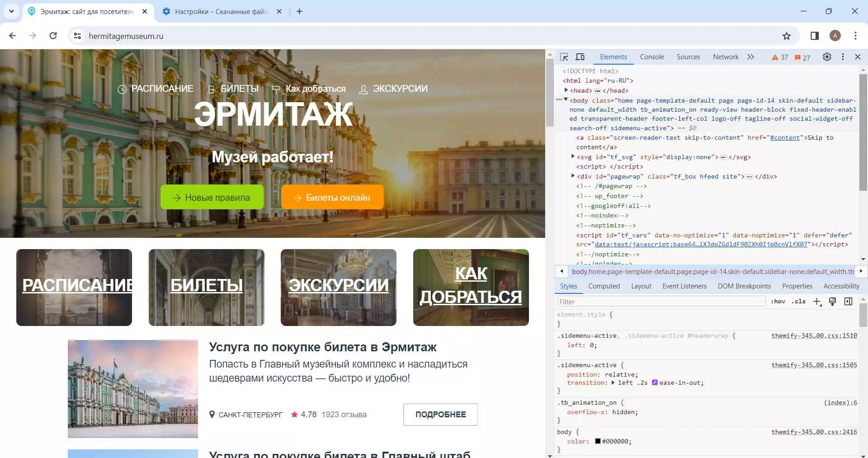Expand the head element node
The height and width of the screenshot is (458, 868).
566,90
